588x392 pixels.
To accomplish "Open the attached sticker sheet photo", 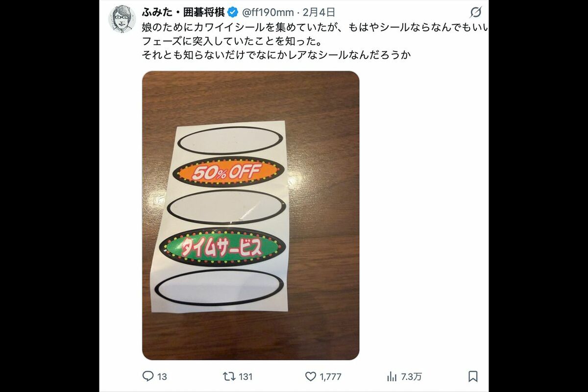I will (250, 216).
